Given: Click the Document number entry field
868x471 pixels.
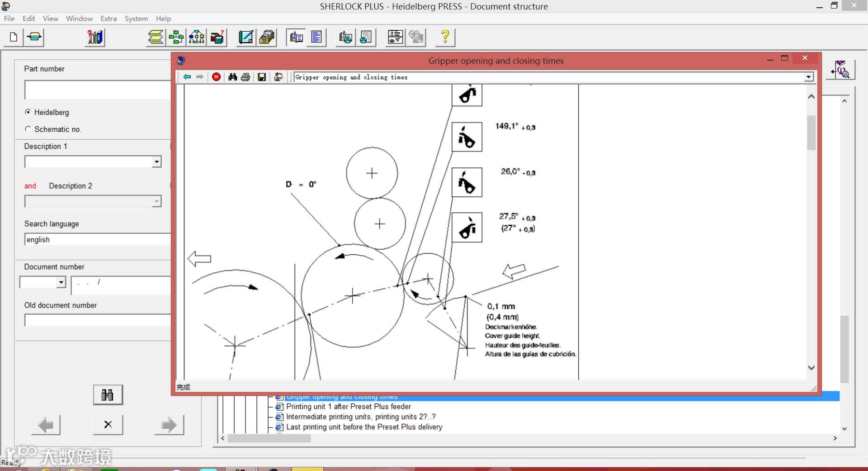Looking at the screenshot, I should [121, 285].
